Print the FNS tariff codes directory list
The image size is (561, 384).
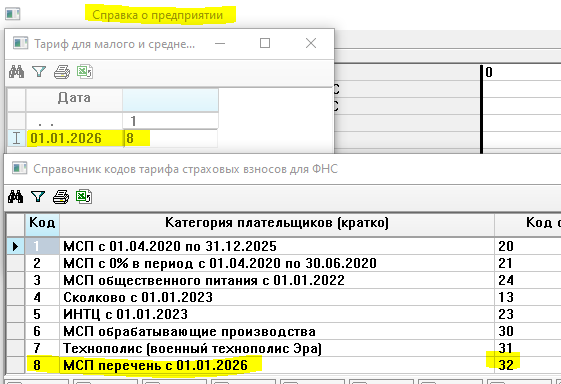click(x=61, y=197)
